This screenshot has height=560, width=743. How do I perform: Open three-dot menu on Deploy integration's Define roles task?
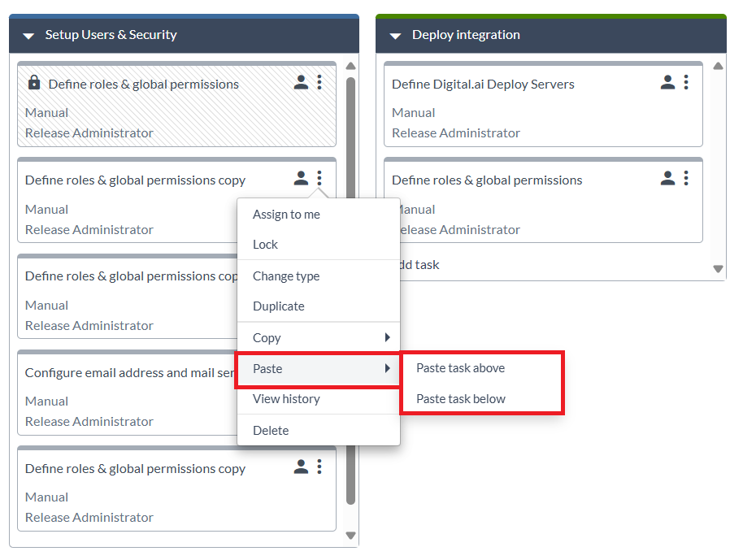click(686, 178)
